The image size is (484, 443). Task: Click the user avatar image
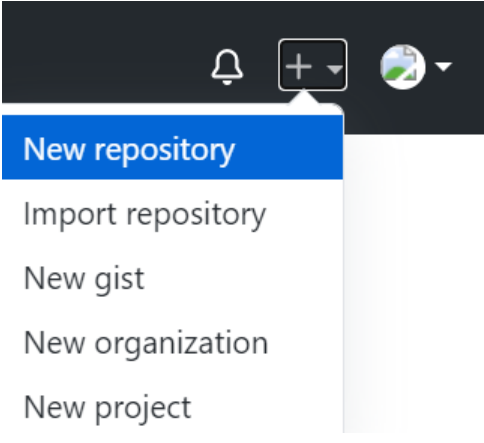tap(403, 67)
